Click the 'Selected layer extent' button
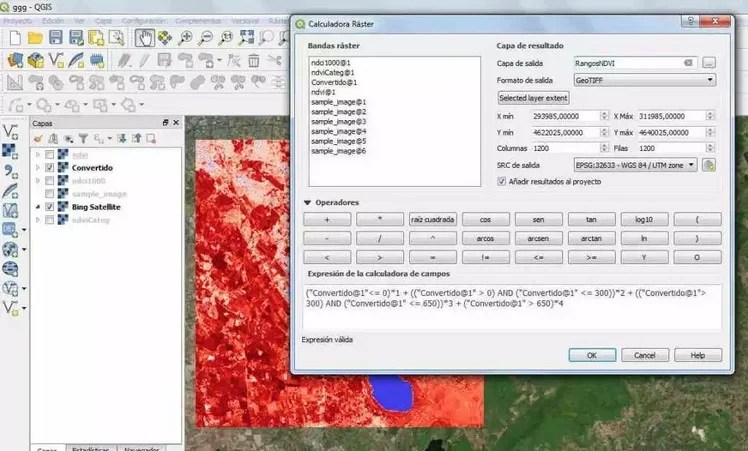 (x=533, y=98)
